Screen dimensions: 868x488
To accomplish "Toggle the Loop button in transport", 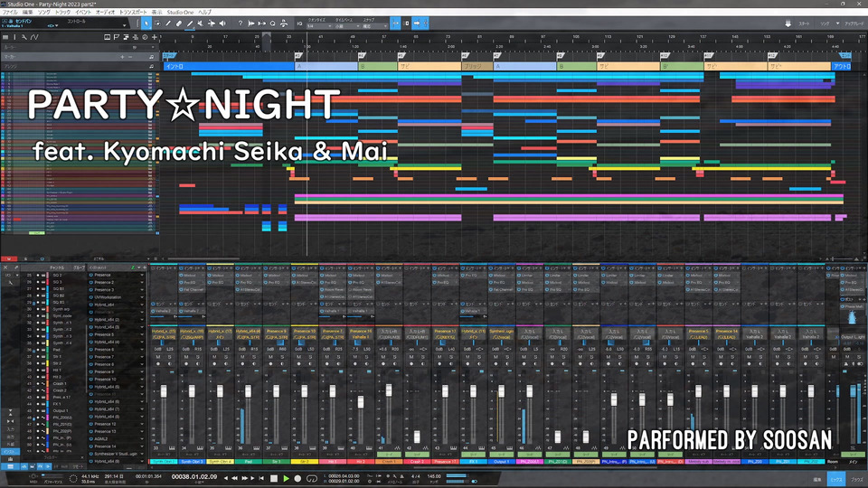I will (x=312, y=477).
